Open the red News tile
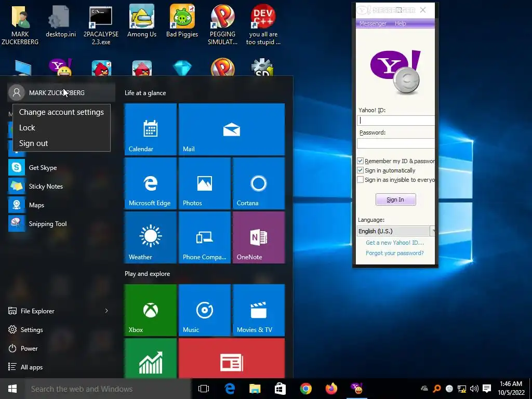Viewport: 532px width, 399px height. point(232,358)
